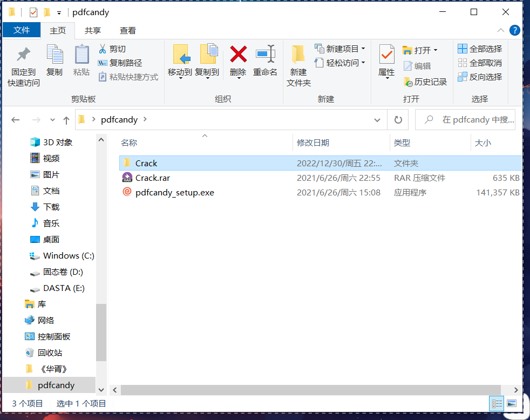530x420 pixels.
Task: Open the 文件 file tab
Action: tap(22, 30)
